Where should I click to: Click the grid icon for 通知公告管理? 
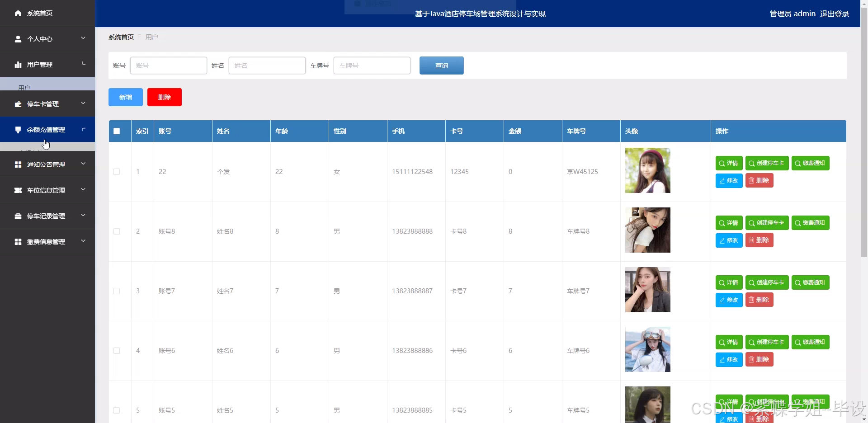(x=18, y=164)
